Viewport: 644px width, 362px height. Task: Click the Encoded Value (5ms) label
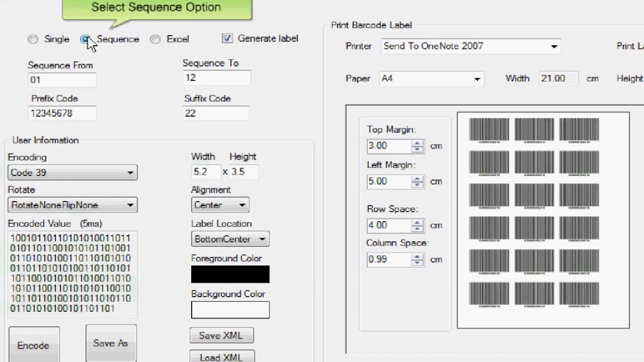point(55,224)
